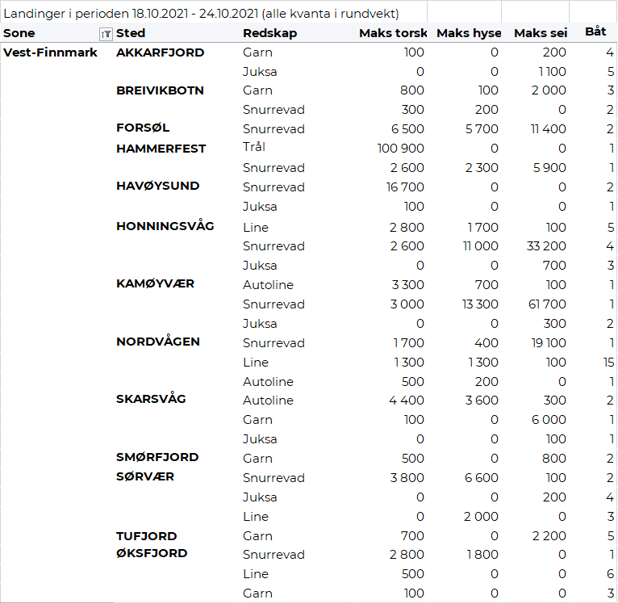Image resolution: width=618 pixels, height=603 pixels.
Task: Click the Maks hyse column header
Action: (468, 33)
